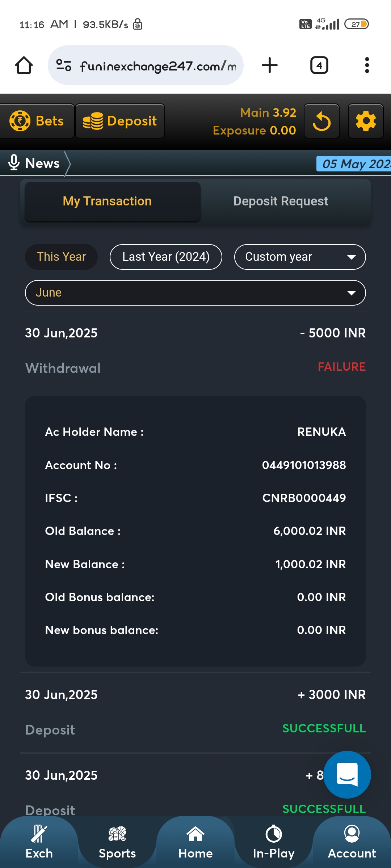Switch to the Deposit Request tab
Viewport: 391px width, 868px height.
pyautogui.click(x=281, y=201)
